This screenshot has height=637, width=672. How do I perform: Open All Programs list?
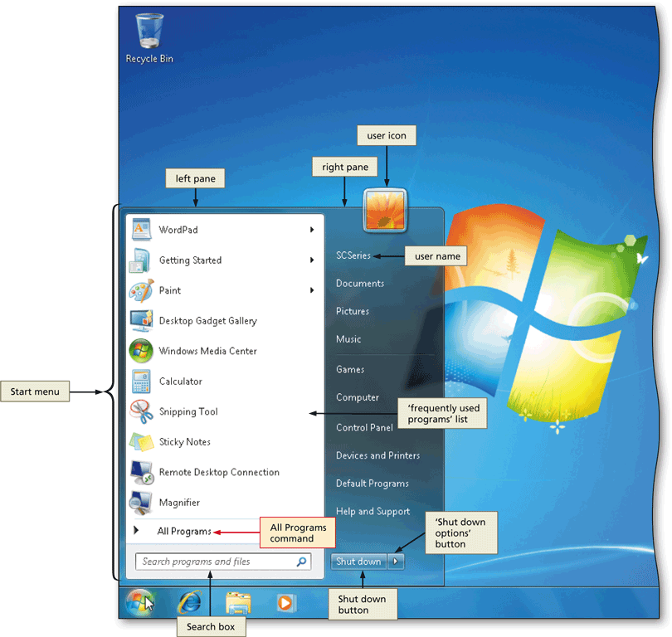[x=184, y=531]
